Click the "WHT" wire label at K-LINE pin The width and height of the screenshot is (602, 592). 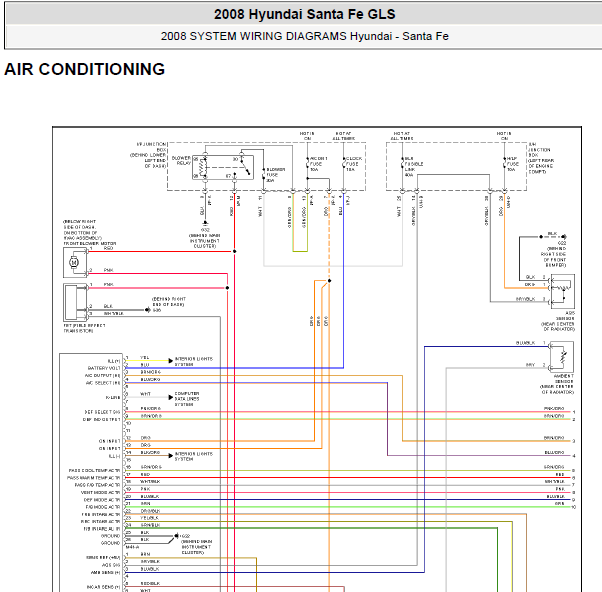[x=145, y=394]
